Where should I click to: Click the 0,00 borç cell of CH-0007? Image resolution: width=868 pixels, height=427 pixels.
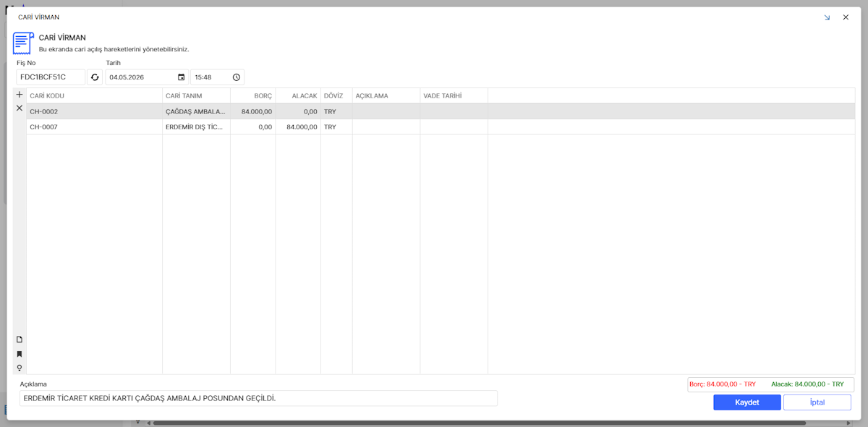253,127
